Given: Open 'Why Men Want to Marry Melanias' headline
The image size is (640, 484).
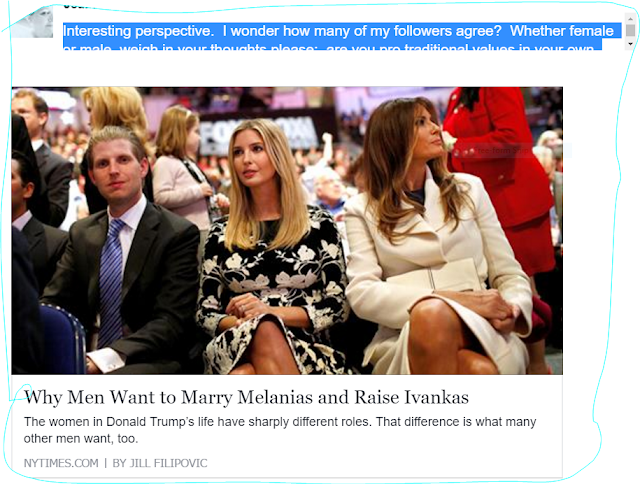Looking at the screenshot, I should click(246, 397).
